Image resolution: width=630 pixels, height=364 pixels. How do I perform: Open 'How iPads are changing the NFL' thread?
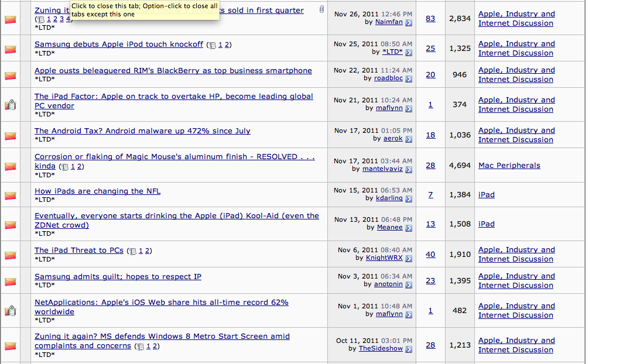(97, 191)
